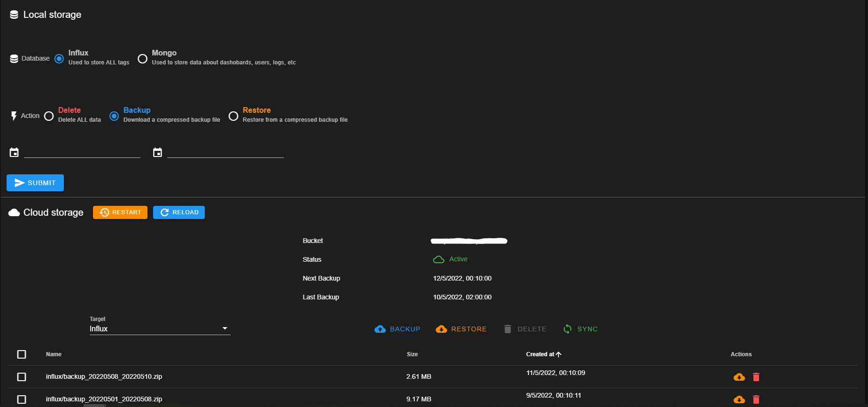Select the Mongo database radio button
Image resolution: width=868 pixels, height=407 pixels.
pos(142,59)
